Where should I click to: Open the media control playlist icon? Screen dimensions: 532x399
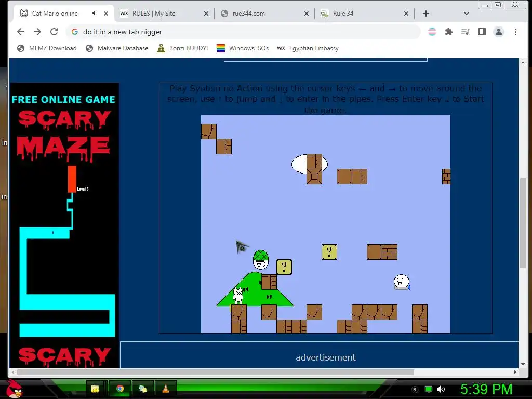tap(465, 32)
